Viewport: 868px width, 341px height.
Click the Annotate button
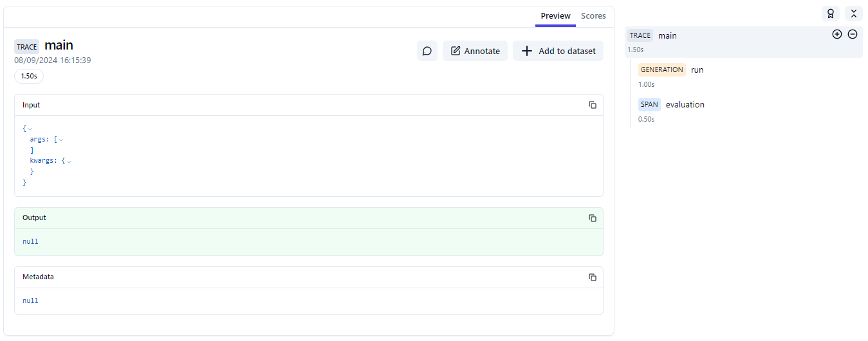coord(475,51)
